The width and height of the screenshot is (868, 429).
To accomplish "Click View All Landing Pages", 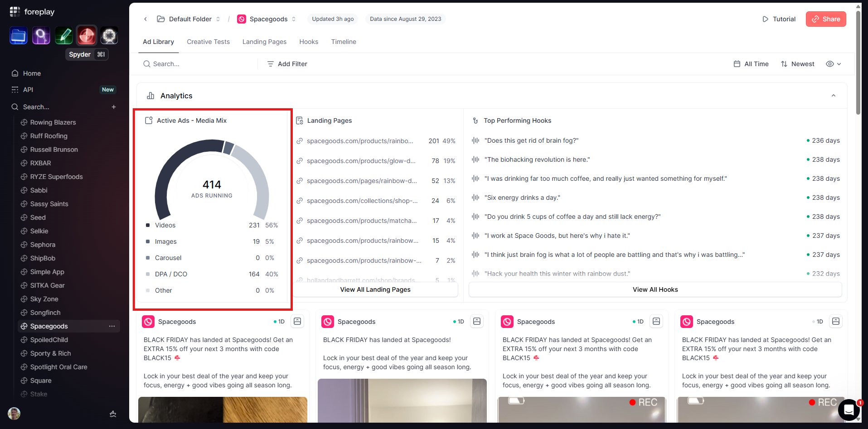I will (x=375, y=289).
